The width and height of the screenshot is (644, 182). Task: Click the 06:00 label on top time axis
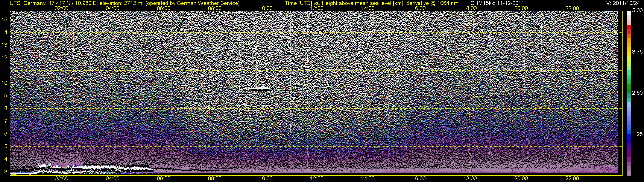(164, 8)
